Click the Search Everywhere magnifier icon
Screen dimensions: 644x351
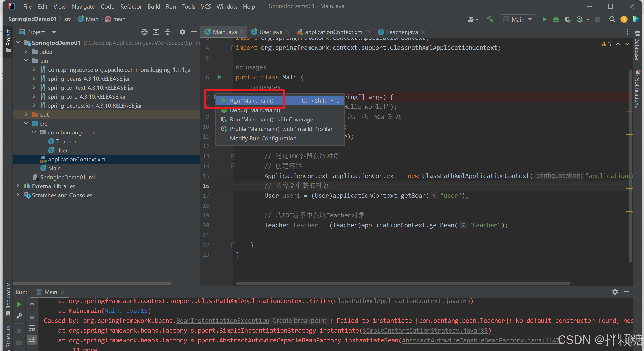pos(612,19)
